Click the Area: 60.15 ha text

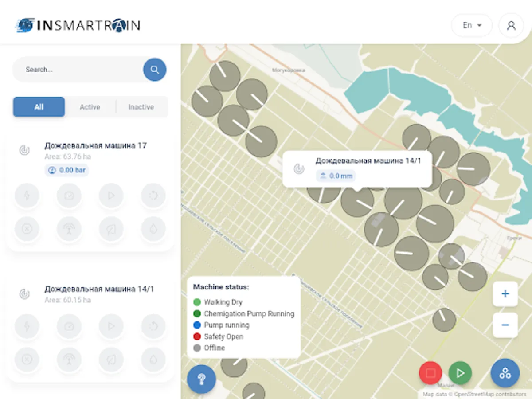(x=68, y=300)
